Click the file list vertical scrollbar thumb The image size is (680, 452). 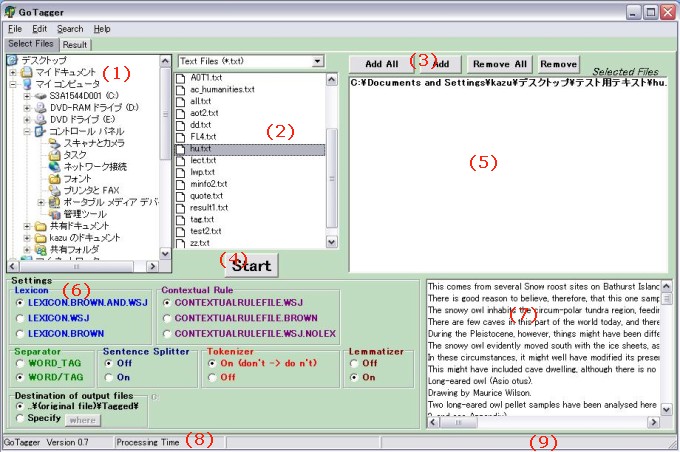[332, 178]
